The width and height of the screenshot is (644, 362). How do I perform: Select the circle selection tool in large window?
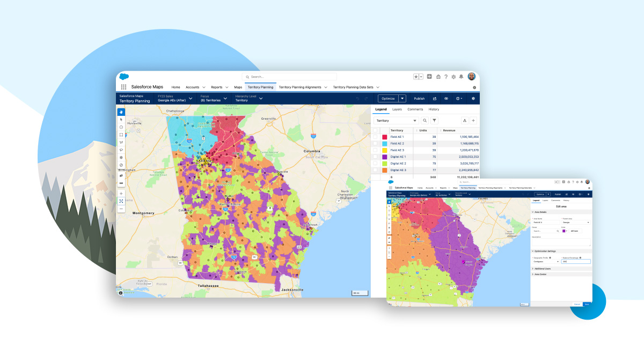pos(121,127)
